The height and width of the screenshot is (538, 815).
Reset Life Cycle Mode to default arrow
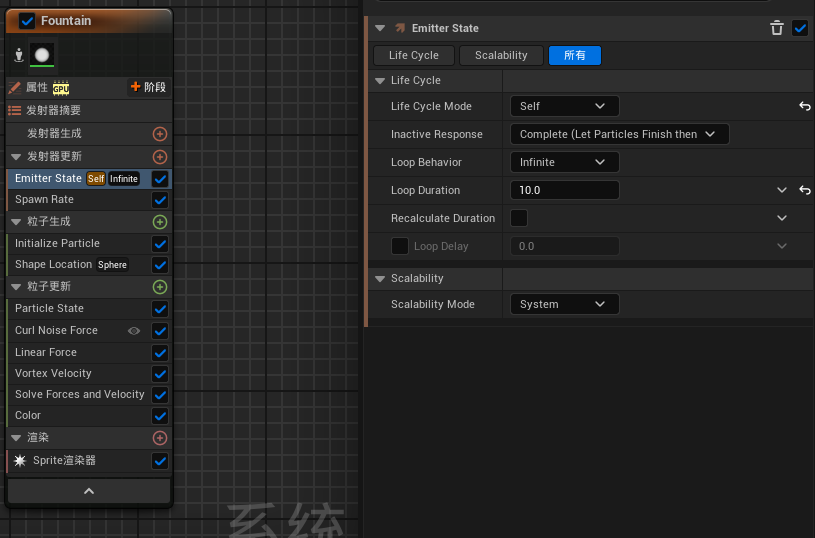coord(805,106)
